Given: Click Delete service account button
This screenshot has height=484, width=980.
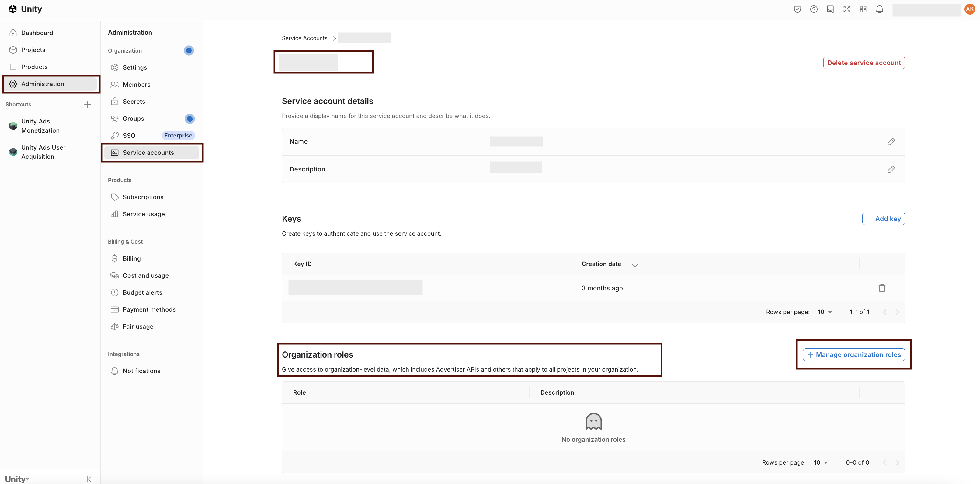Looking at the screenshot, I should 864,63.
